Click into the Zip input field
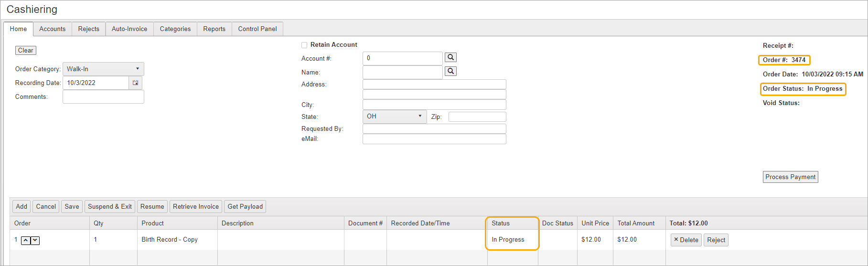The height and width of the screenshot is (266, 868). pyautogui.click(x=477, y=117)
